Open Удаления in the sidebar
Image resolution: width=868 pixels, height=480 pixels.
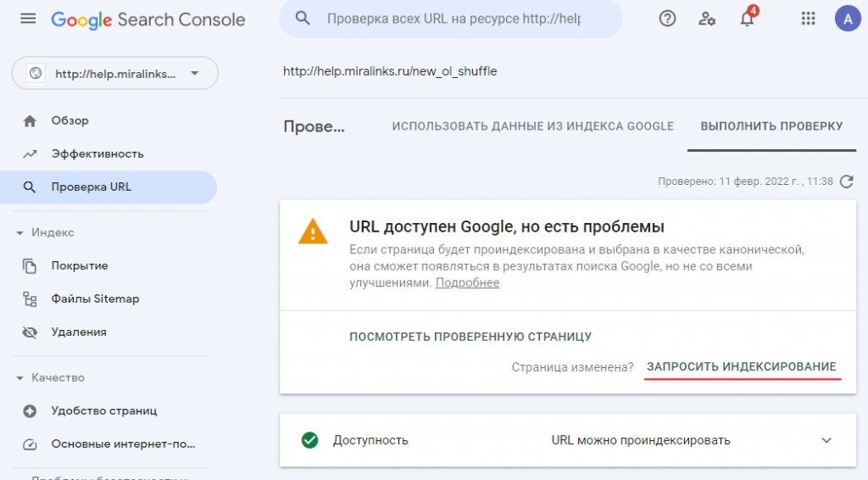79,332
